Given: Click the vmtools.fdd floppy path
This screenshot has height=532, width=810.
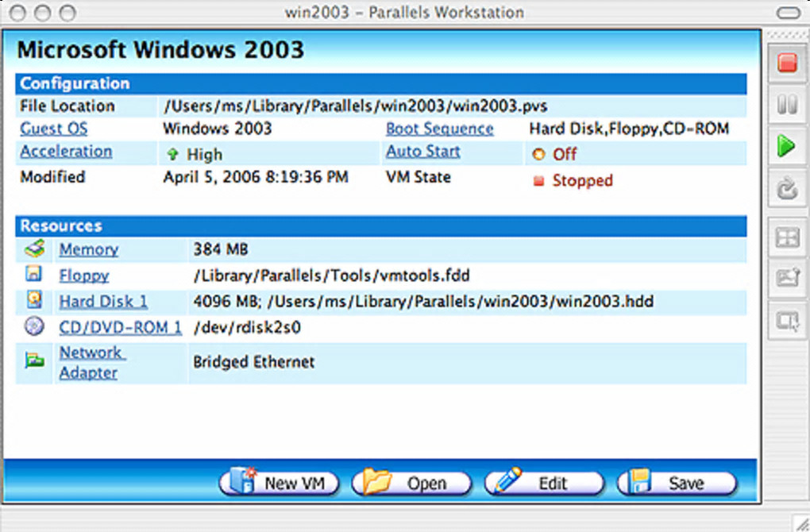Looking at the screenshot, I should pos(331,276).
